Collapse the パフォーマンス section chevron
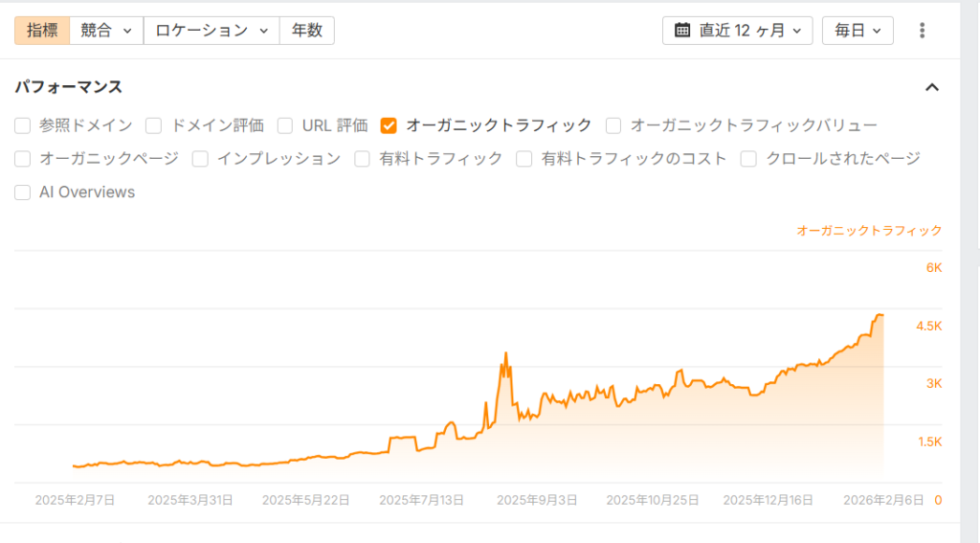The width and height of the screenshot is (980, 543). point(931,87)
